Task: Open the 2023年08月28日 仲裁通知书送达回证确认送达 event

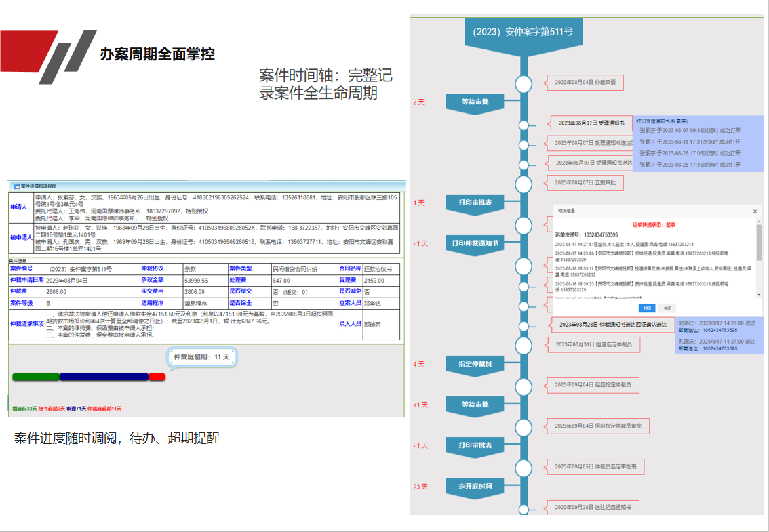Action: [x=610, y=325]
